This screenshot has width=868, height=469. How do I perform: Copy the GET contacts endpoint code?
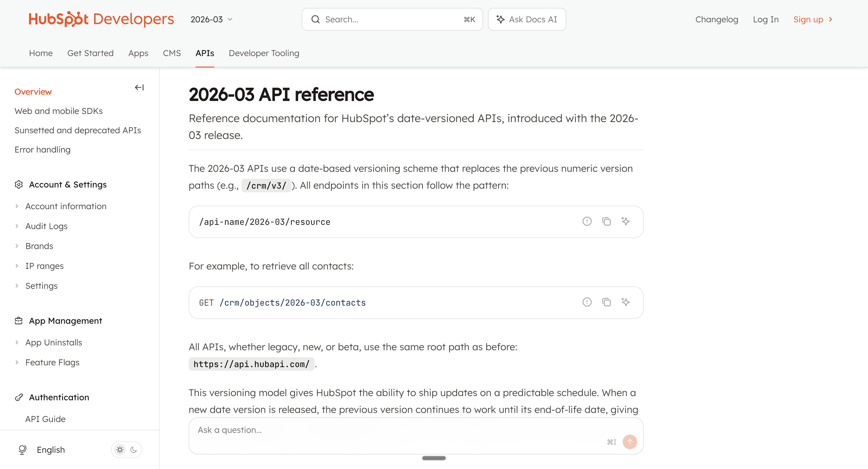(606, 302)
